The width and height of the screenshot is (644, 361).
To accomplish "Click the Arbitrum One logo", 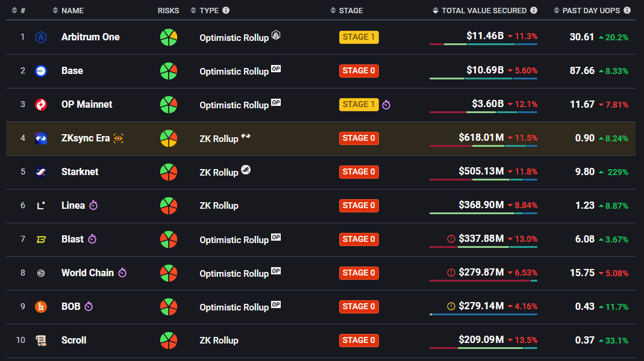I will [x=40, y=37].
